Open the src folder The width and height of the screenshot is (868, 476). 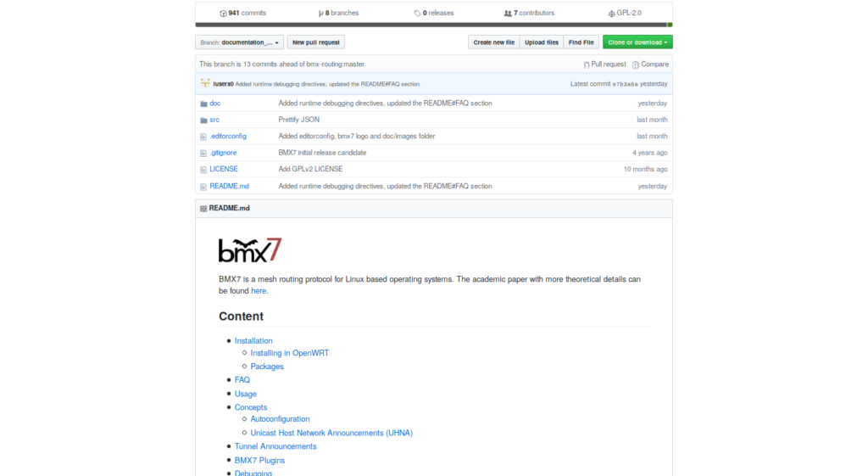coord(214,120)
